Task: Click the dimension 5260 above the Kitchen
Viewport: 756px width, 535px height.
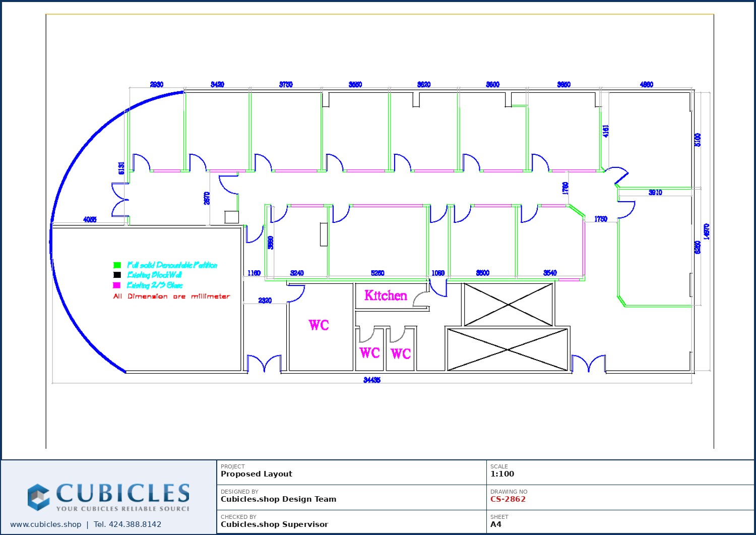Action: [x=377, y=273]
